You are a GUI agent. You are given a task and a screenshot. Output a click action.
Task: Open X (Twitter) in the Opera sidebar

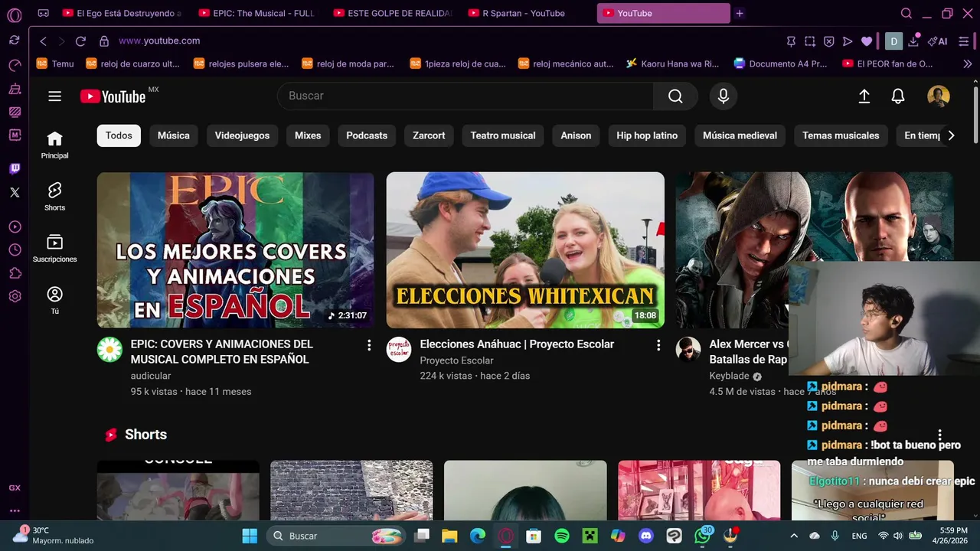[15, 192]
